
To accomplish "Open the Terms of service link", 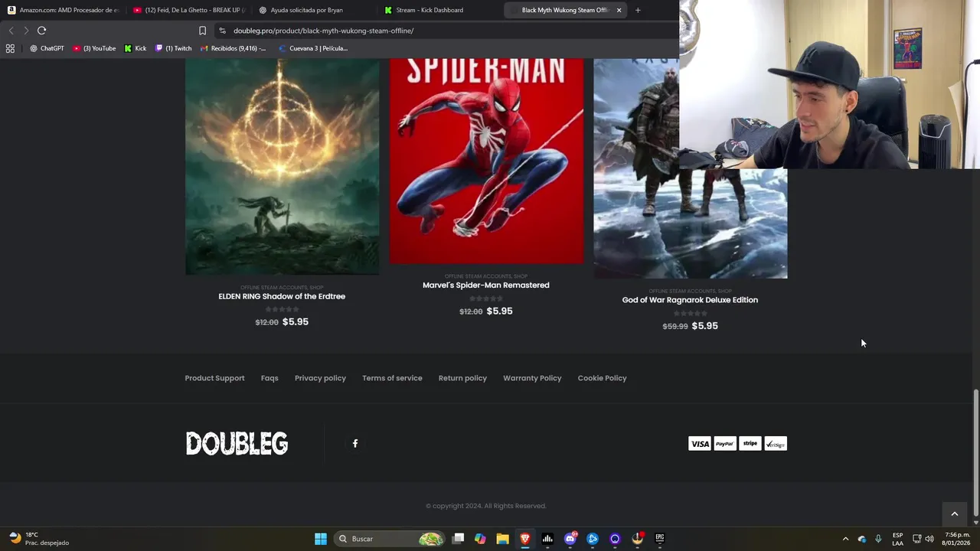I will (x=392, y=378).
